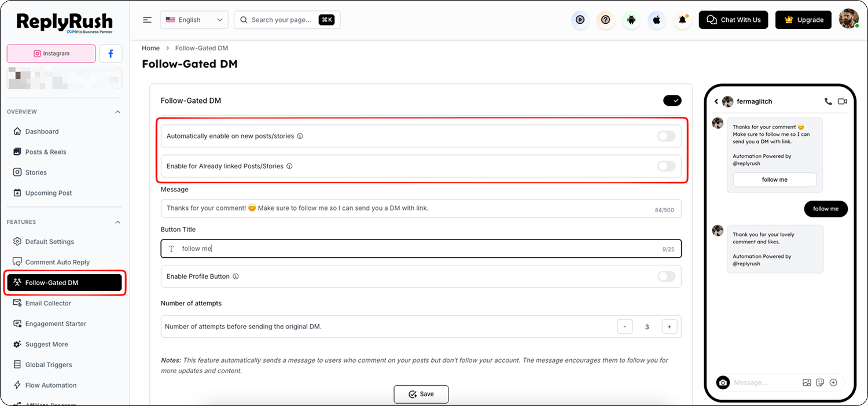The width and height of the screenshot is (868, 406).
Task: Open the notifications bell
Action: (683, 20)
